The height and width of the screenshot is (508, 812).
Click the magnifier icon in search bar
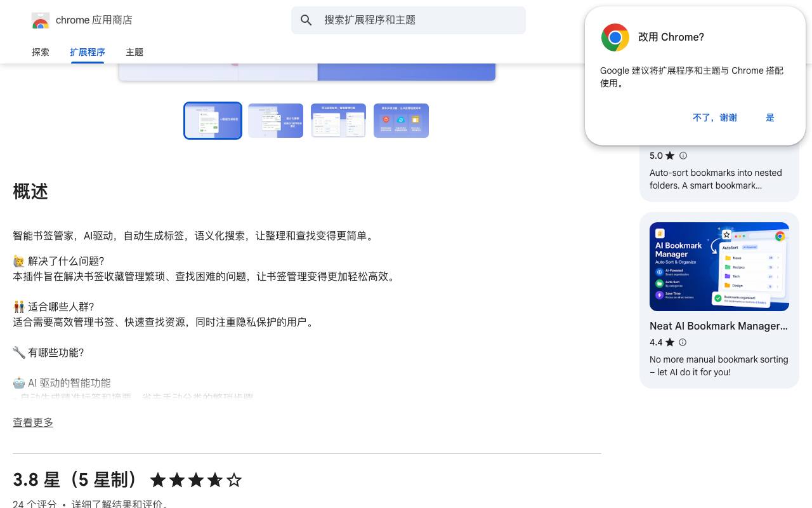coord(306,20)
